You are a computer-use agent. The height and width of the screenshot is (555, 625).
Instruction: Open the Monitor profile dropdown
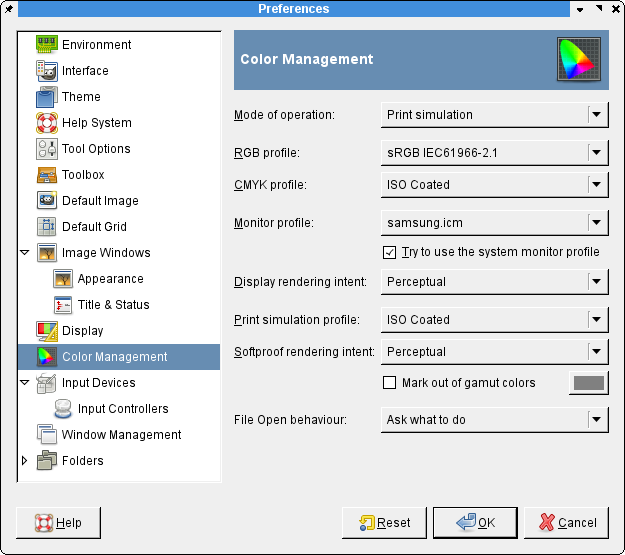(x=495, y=222)
